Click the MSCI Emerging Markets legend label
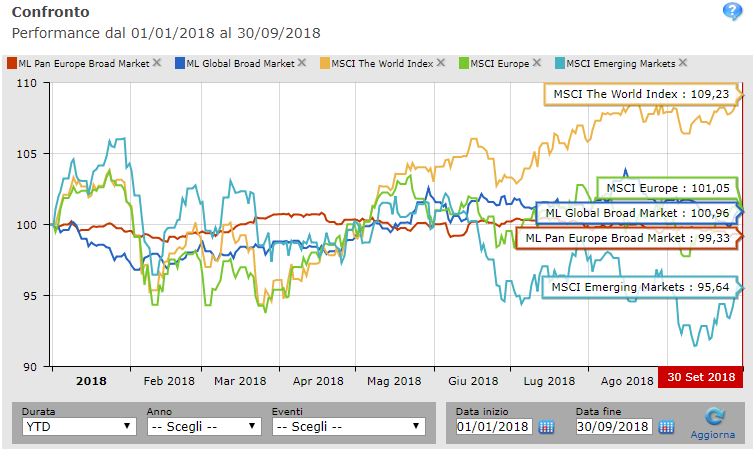753x449 pixels. point(621,63)
